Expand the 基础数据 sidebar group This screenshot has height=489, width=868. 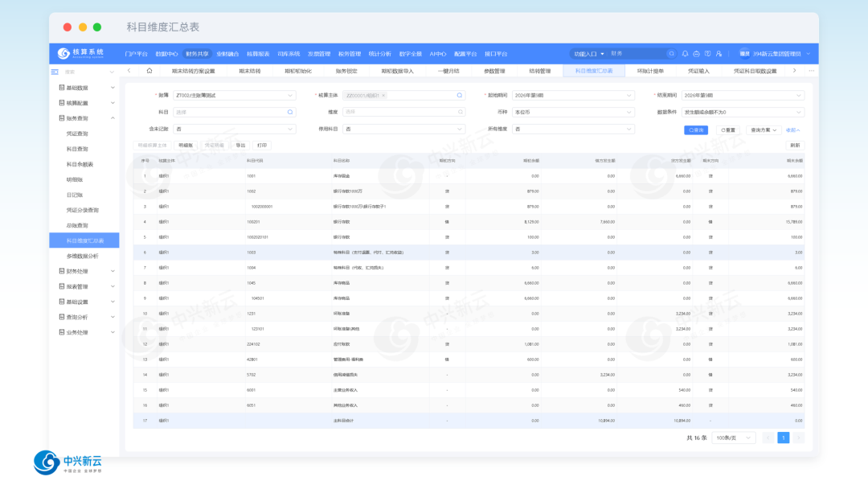[84, 88]
